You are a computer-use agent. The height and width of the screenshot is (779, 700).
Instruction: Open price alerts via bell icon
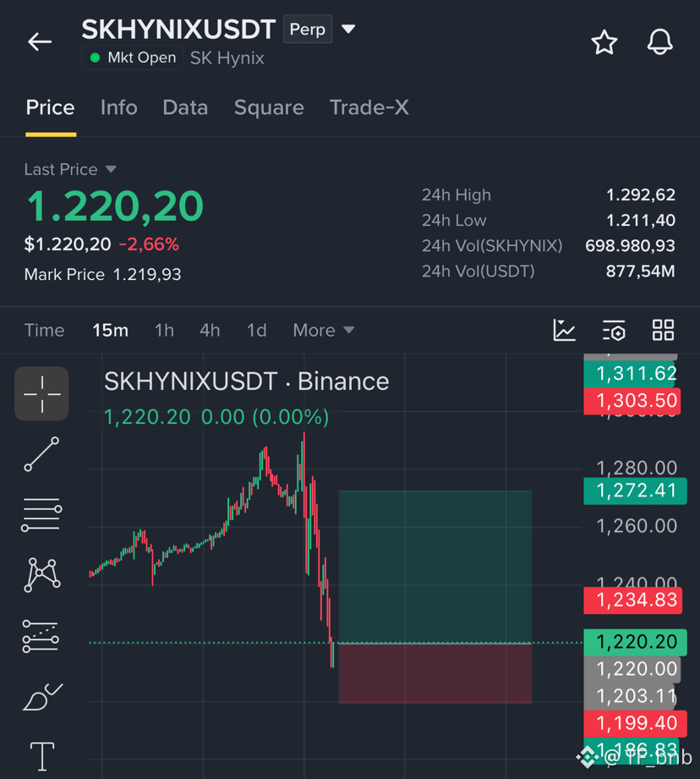click(x=659, y=41)
